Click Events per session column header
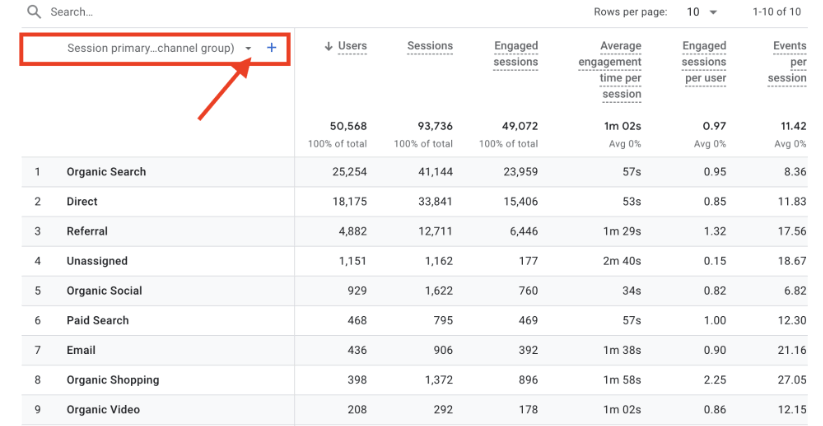This screenshot has width=823, height=426. point(789,62)
